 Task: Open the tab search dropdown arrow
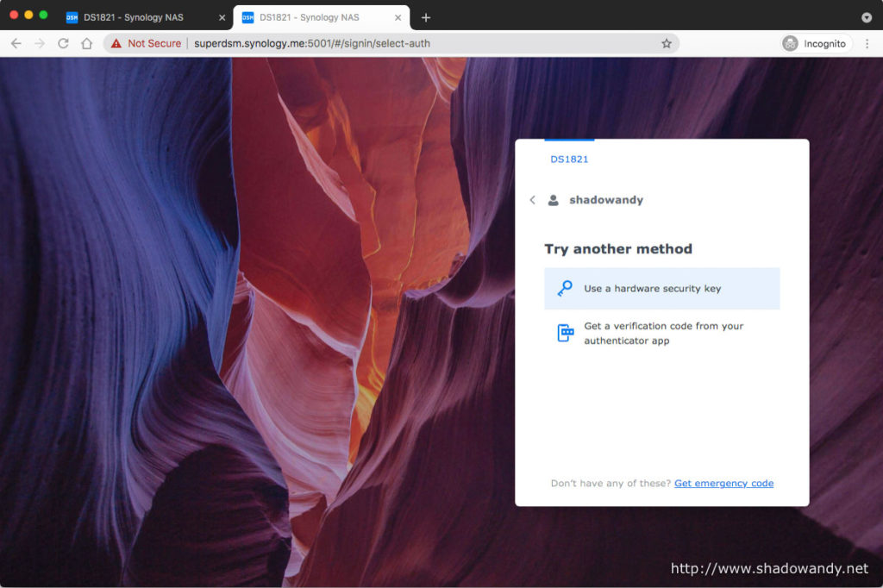866,17
